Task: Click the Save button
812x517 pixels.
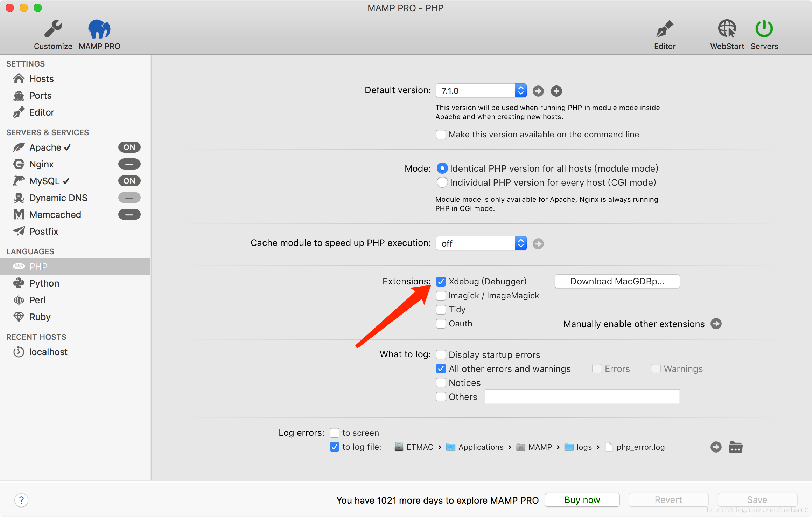Action: pyautogui.click(x=757, y=500)
